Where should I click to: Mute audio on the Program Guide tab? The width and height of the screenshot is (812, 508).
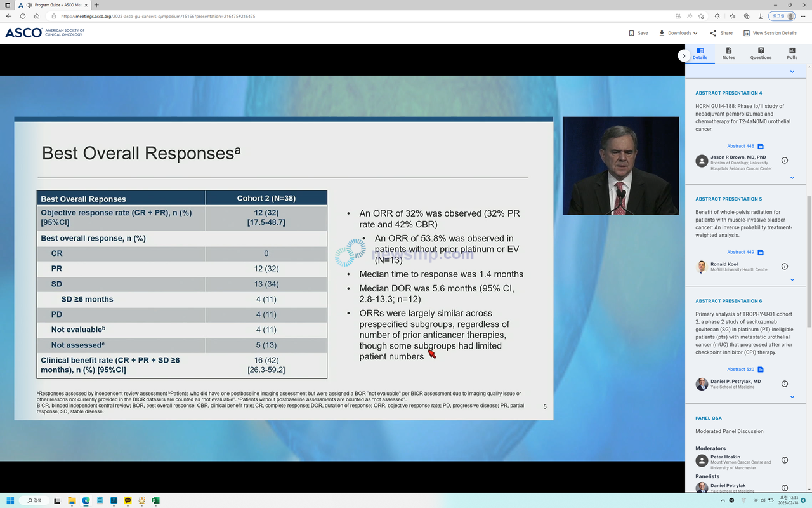[x=29, y=4]
